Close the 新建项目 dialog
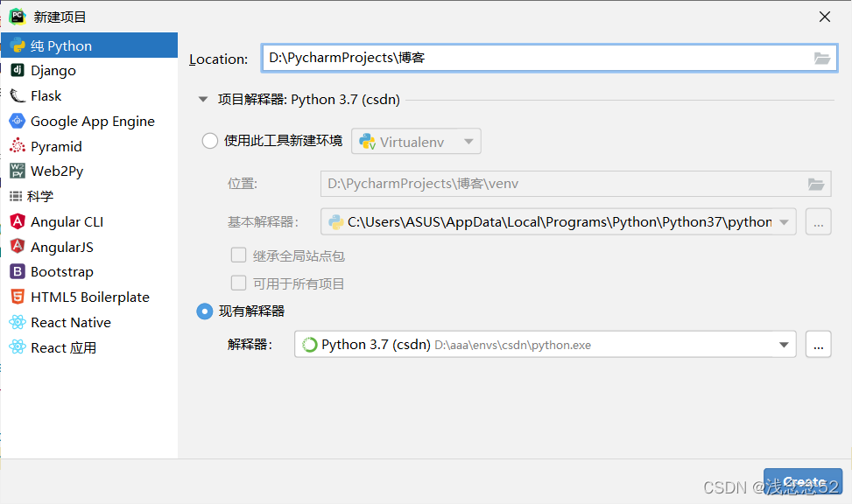This screenshot has width=852, height=504. [824, 17]
